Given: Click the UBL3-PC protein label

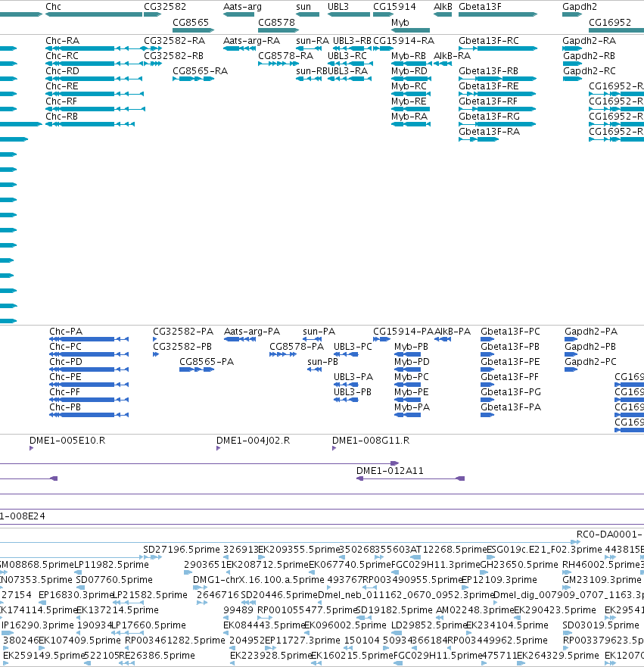Looking at the screenshot, I should [353, 347].
